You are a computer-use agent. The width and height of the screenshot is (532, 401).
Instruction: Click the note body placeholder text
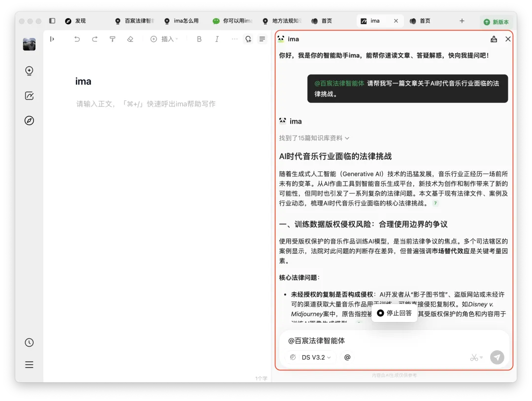pos(146,104)
